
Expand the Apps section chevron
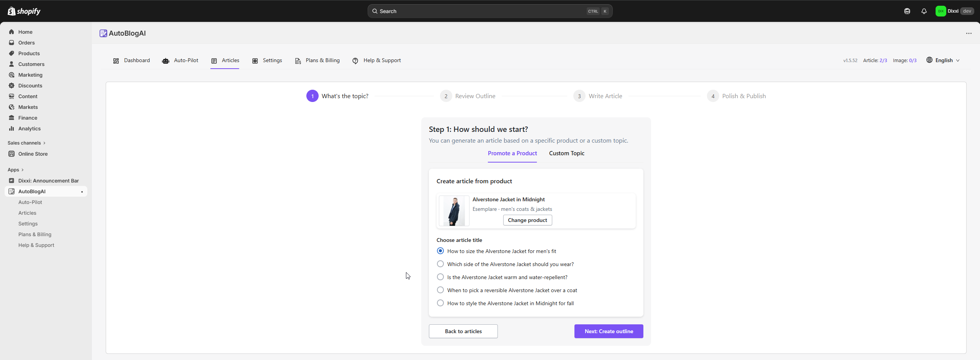[23, 170]
